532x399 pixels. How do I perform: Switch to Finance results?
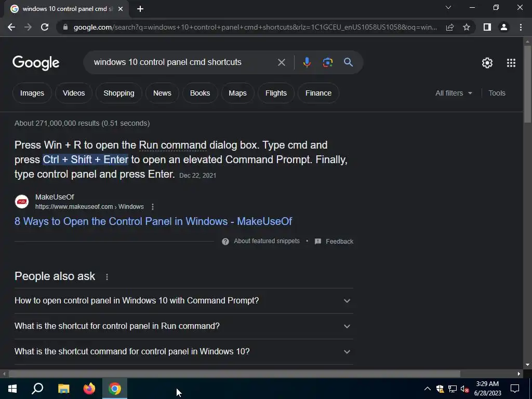click(318, 93)
